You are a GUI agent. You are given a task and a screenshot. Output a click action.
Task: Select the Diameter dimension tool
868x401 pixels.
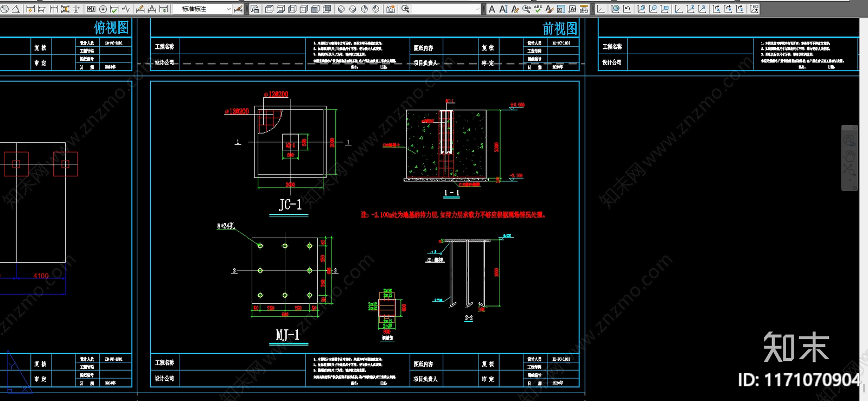pyautogui.click(x=5, y=9)
